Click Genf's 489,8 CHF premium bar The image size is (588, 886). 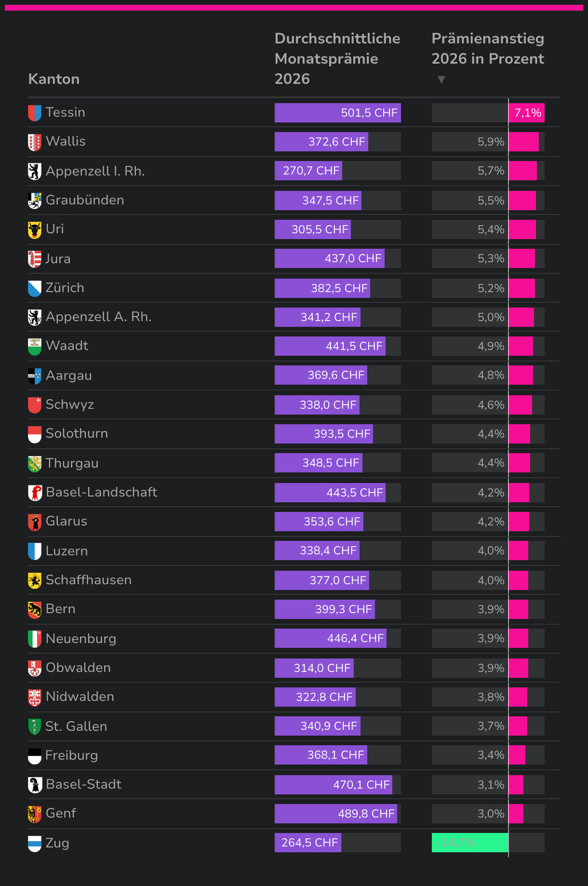tap(336, 814)
